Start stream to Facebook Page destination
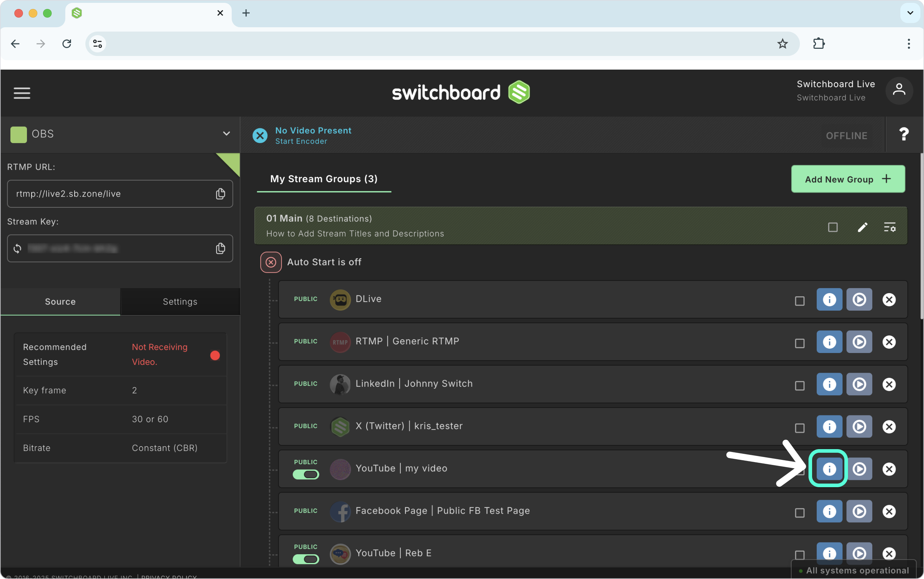 (859, 512)
